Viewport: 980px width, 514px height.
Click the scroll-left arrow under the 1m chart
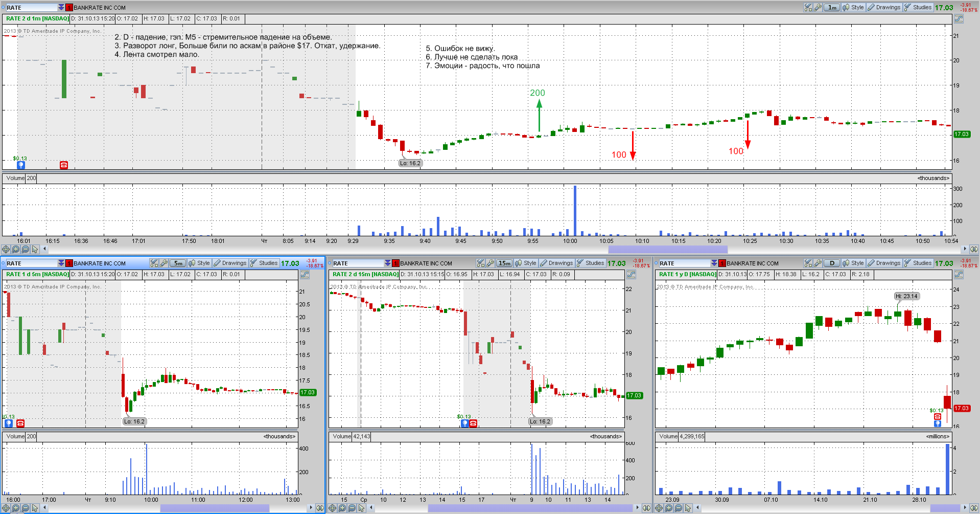[x=45, y=249]
